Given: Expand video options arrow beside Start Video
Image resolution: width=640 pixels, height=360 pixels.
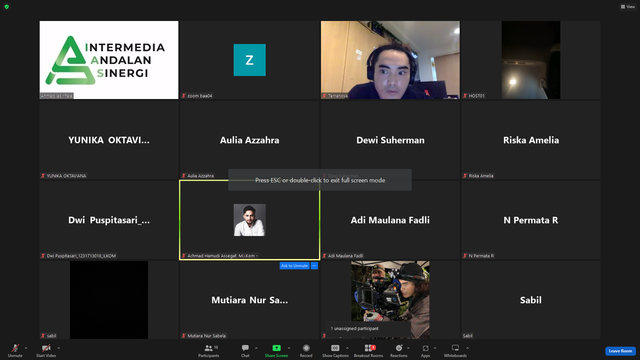Looking at the screenshot, I should [x=58, y=348].
